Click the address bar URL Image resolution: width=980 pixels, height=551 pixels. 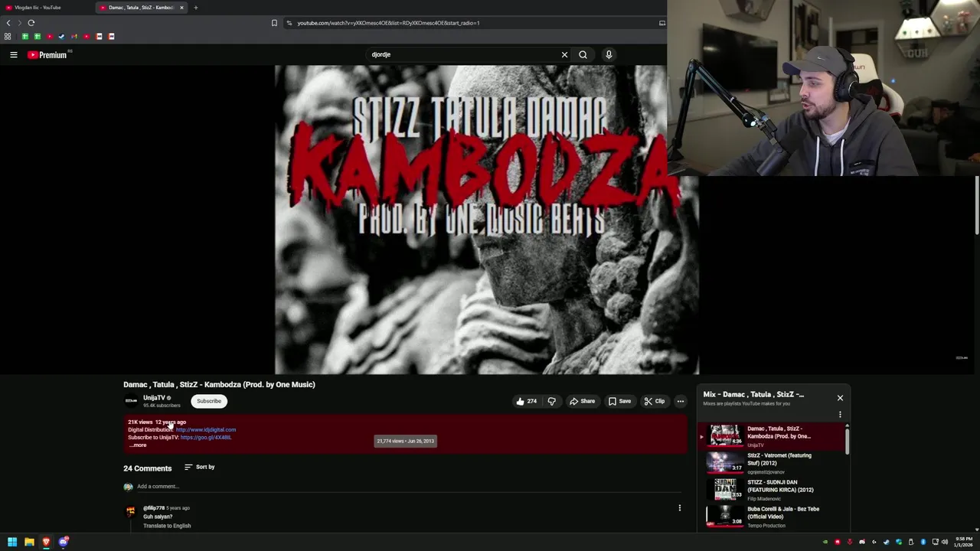pyautogui.click(x=388, y=23)
